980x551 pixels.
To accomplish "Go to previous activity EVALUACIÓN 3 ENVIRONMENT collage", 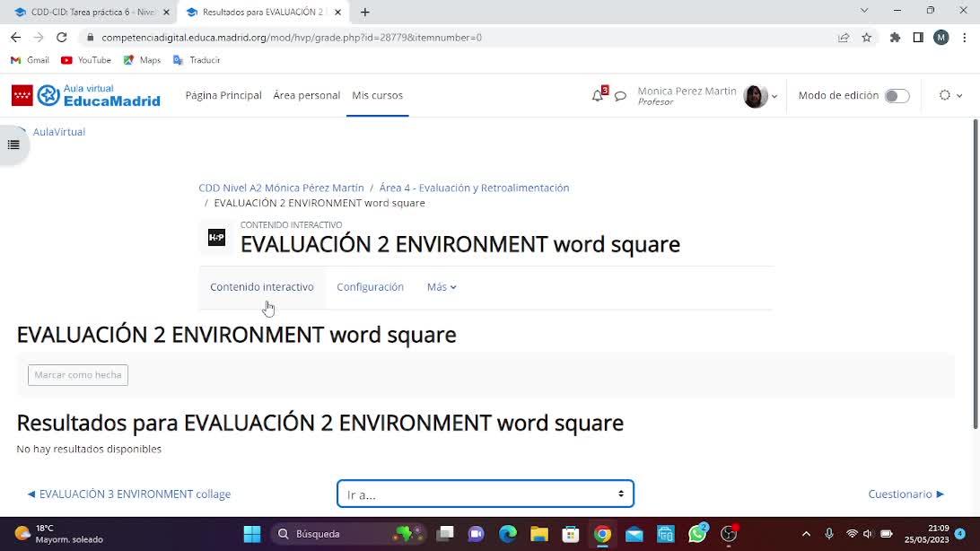I will [x=128, y=494].
